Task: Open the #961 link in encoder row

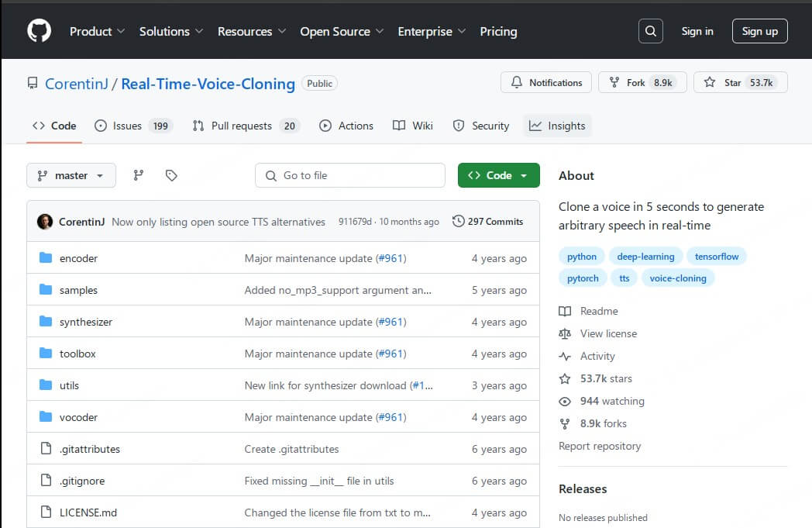Action: coord(391,258)
